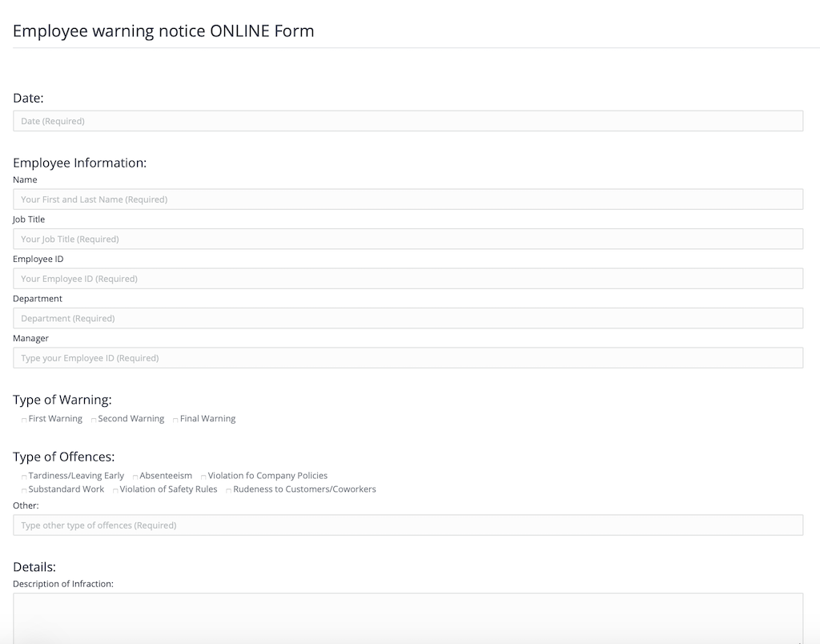Screen dimensions: 820x644
Task: Tick the Second Warning checkbox
Action: click(94, 420)
